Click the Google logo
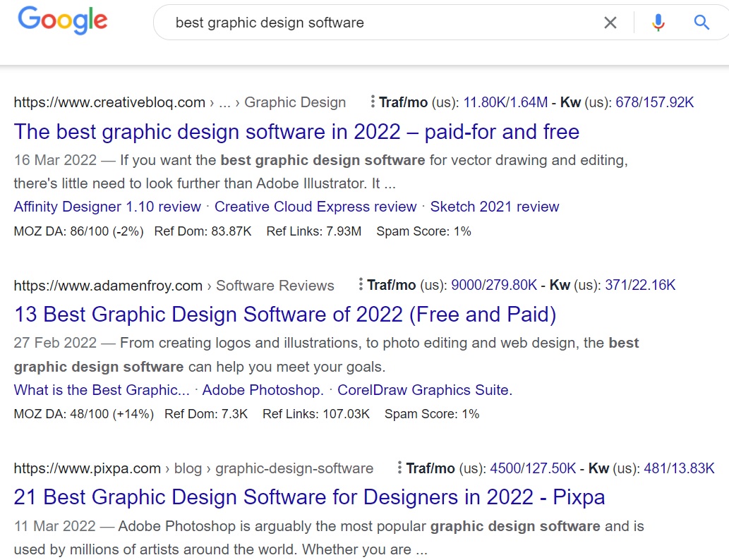This screenshot has width=729, height=560. pyautogui.click(x=63, y=20)
